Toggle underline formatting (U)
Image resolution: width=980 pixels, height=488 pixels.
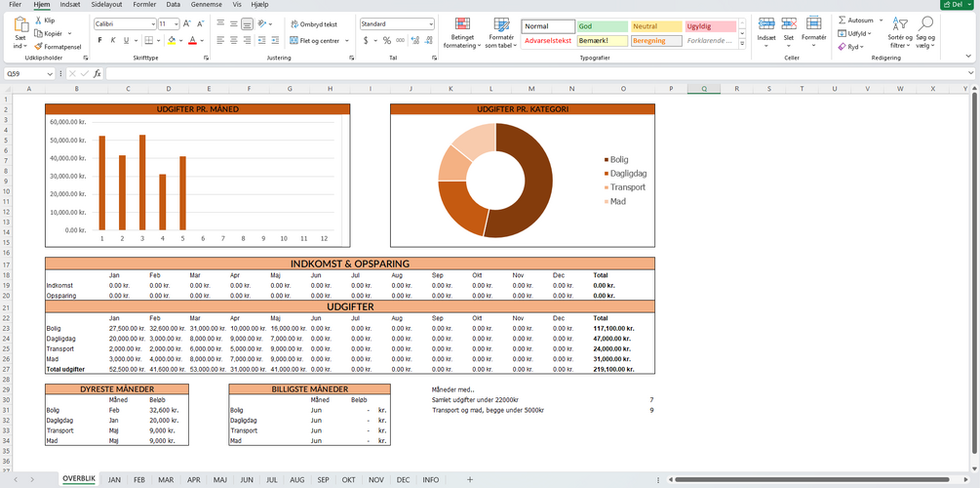click(x=126, y=40)
